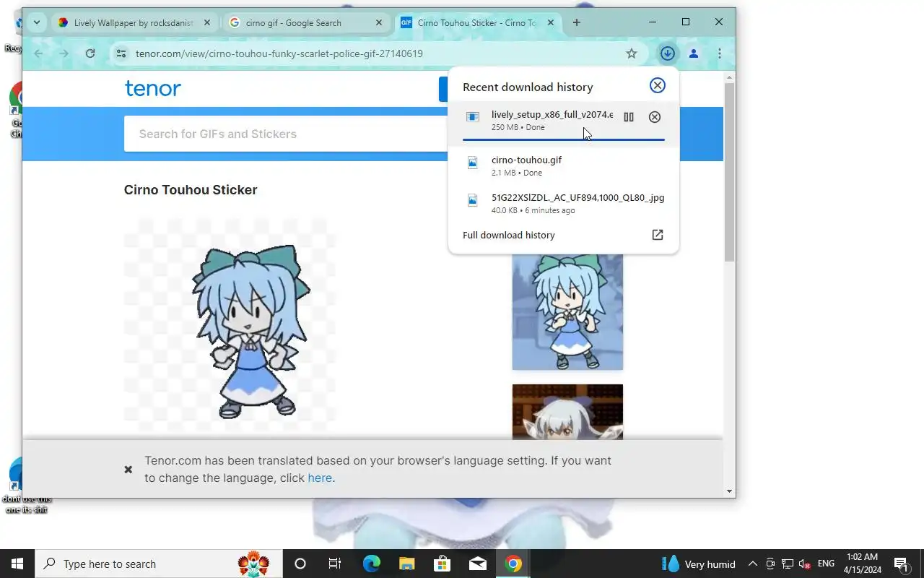The width and height of the screenshot is (924, 578).
Task: Click the page vertical scrollbar thumb
Action: [x=730, y=172]
